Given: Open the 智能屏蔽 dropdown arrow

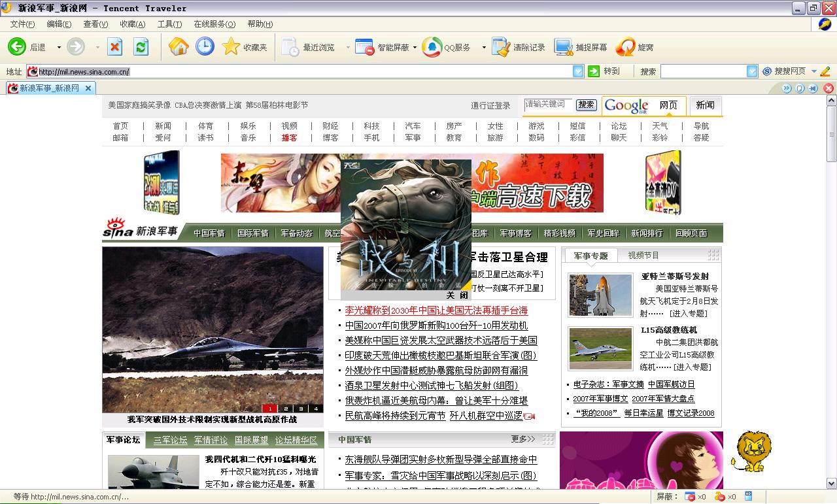Looking at the screenshot, I should (x=415, y=47).
